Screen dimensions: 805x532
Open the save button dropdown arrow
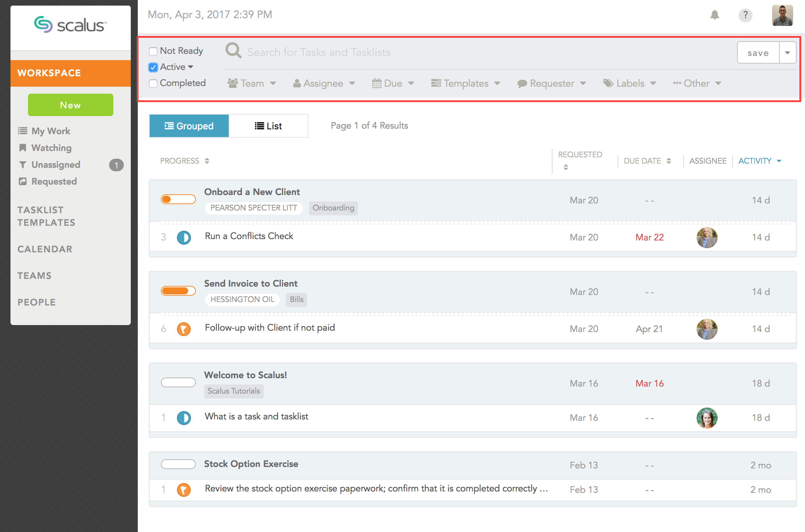pos(788,53)
